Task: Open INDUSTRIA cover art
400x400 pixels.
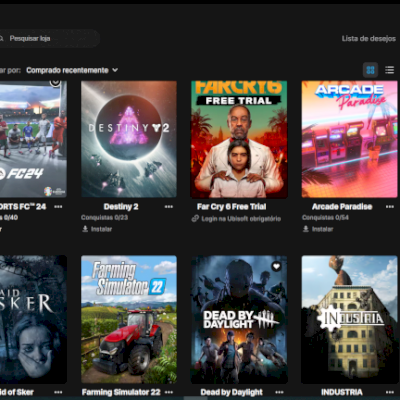Action: [349, 319]
